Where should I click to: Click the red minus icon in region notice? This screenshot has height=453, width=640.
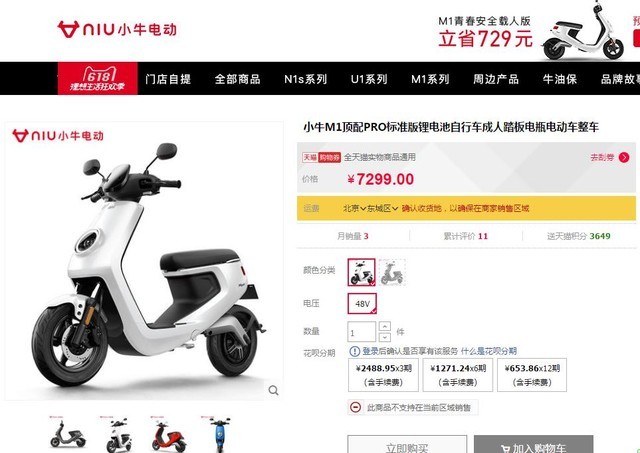[x=356, y=407]
